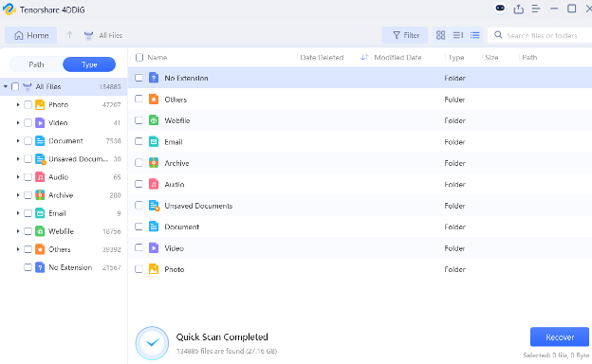This screenshot has height=364, width=592.
Task: Click the sort arrows by Date Deleted
Action: [x=364, y=57]
